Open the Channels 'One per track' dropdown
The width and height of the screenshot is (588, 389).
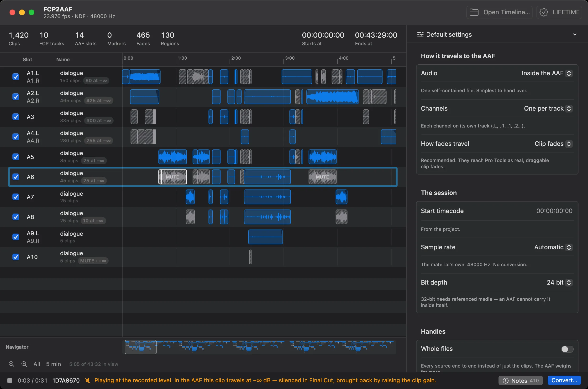pos(548,108)
